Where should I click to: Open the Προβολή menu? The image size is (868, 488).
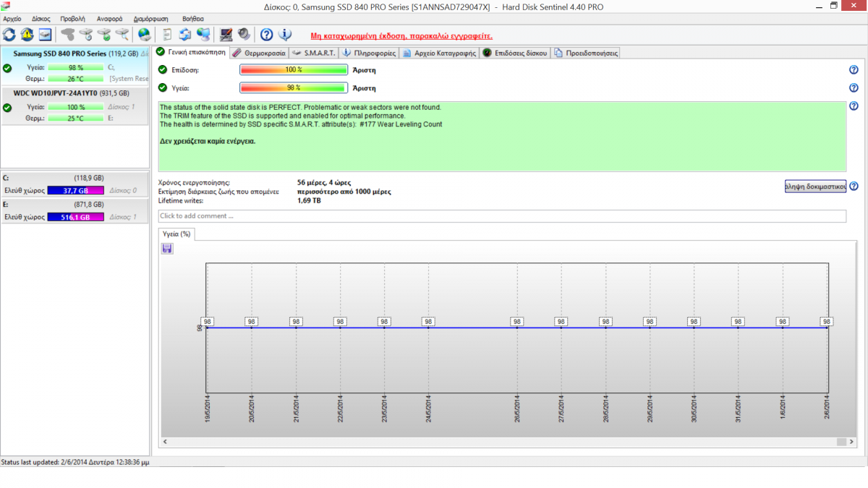coord(72,19)
